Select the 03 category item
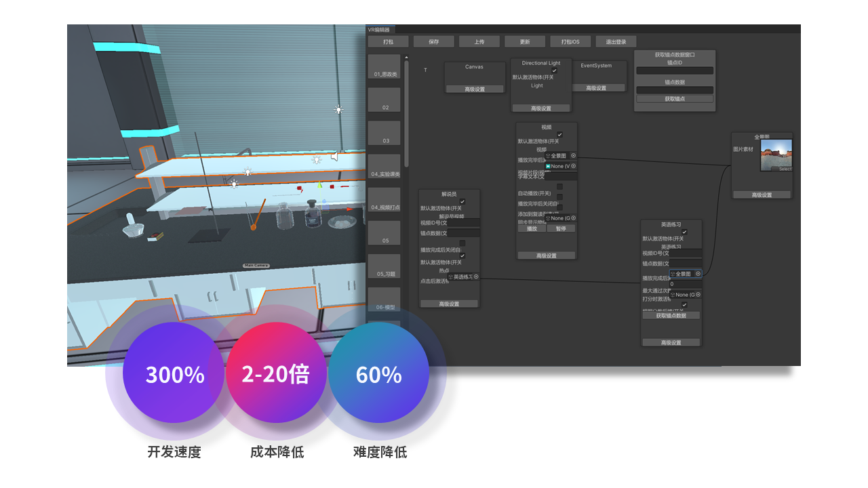868x488 pixels. pos(384,134)
